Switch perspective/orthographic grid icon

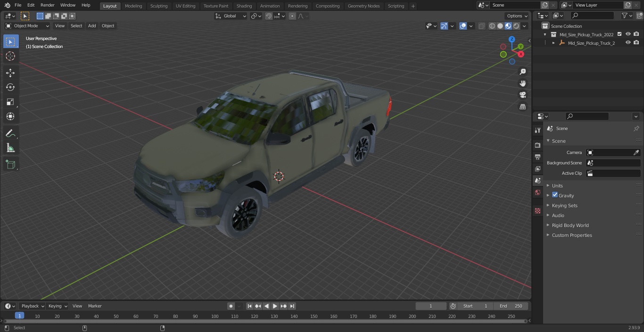tap(522, 107)
